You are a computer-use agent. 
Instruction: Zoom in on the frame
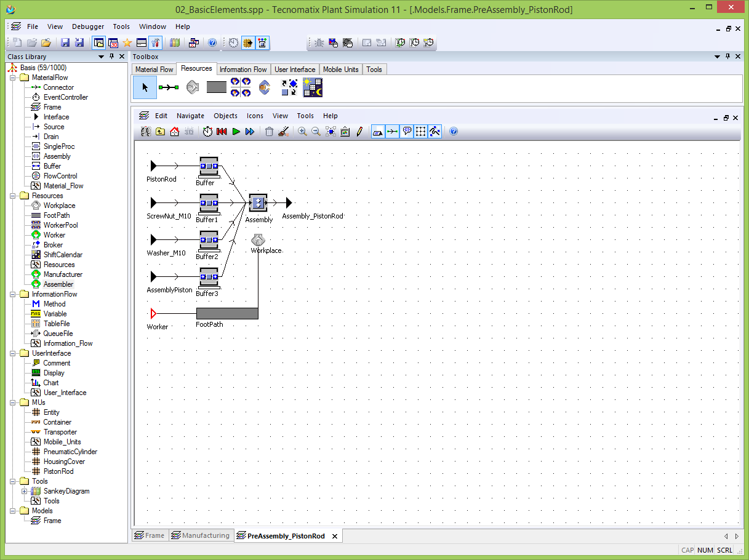click(302, 132)
